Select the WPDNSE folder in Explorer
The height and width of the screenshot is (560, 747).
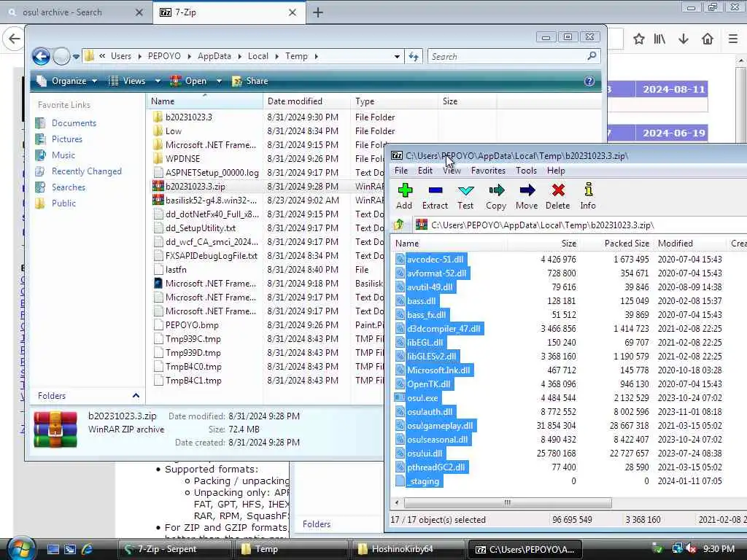tap(182, 159)
